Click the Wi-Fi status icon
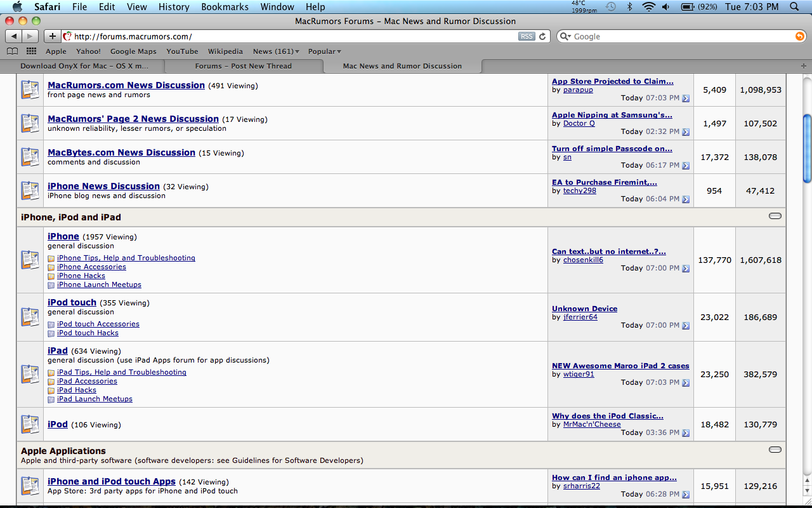 tap(648, 7)
